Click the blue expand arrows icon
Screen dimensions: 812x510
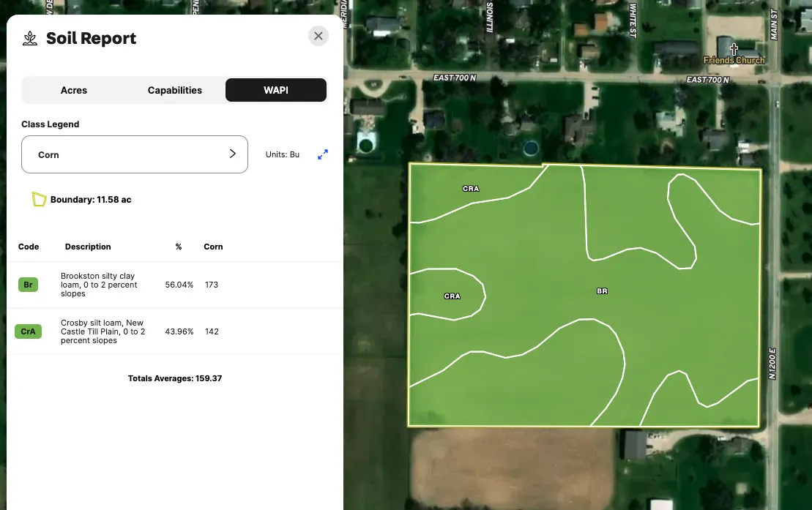click(323, 154)
